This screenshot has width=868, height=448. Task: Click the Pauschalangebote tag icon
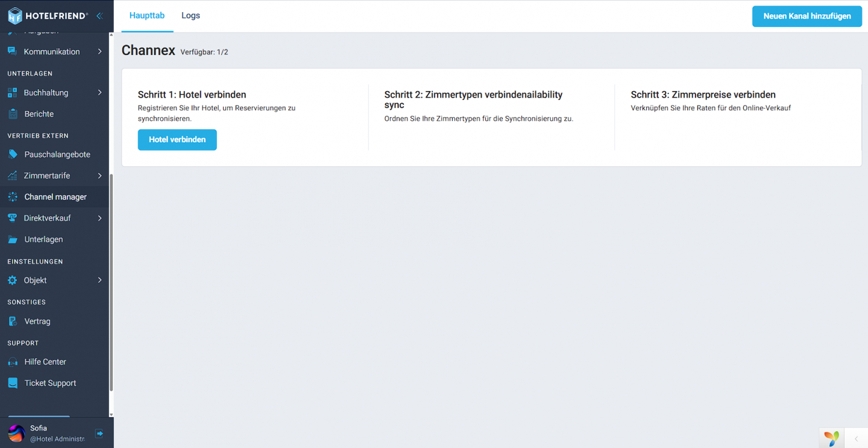[12, 154]
